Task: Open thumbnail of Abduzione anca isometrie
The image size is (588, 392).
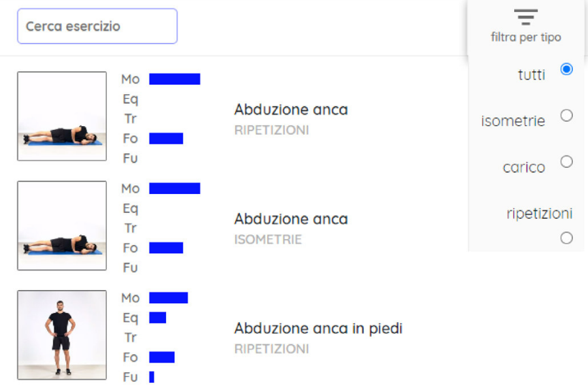Action: pyautogui.click(x=62, y=225)
